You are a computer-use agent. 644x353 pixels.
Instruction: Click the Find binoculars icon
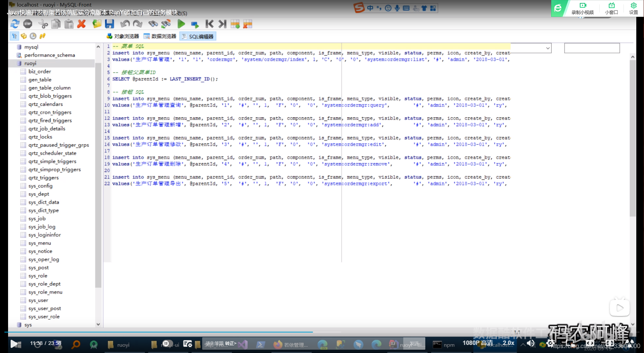pyautogui.click(x=153, y=24)
